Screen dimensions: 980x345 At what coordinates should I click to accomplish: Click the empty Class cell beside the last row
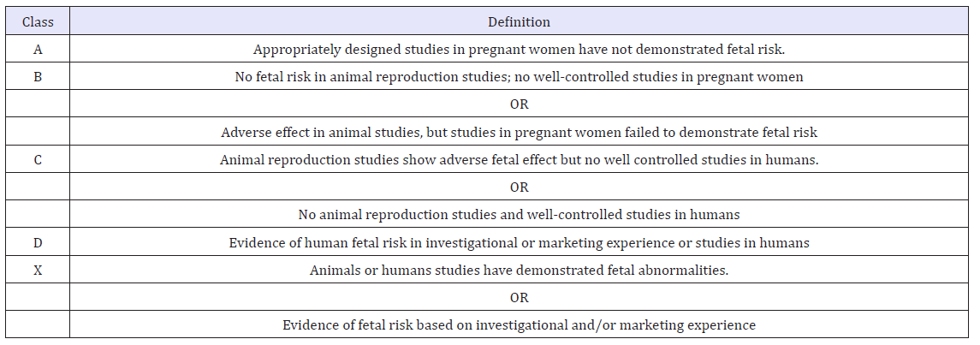tap(38, 325)
